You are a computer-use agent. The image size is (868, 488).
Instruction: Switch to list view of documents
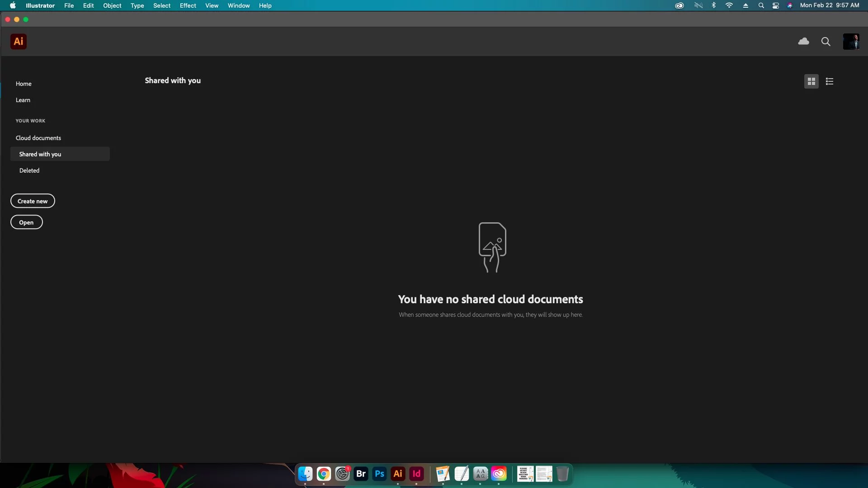click(x=830, y=81)
